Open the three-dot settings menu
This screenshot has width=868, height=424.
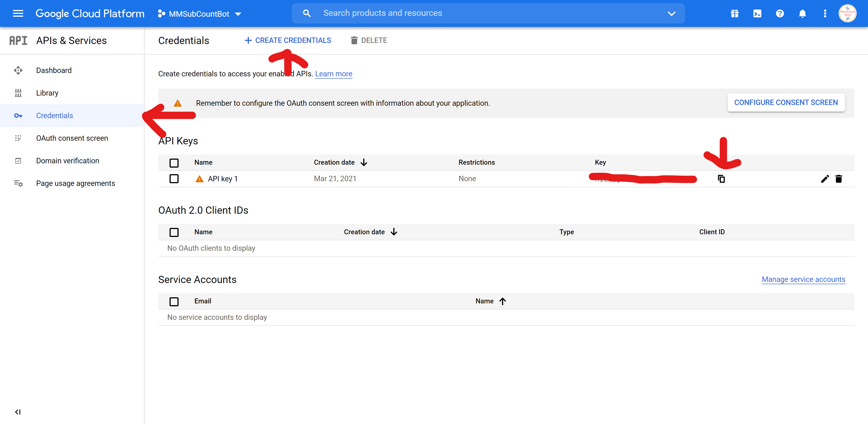tap(825, 14)
